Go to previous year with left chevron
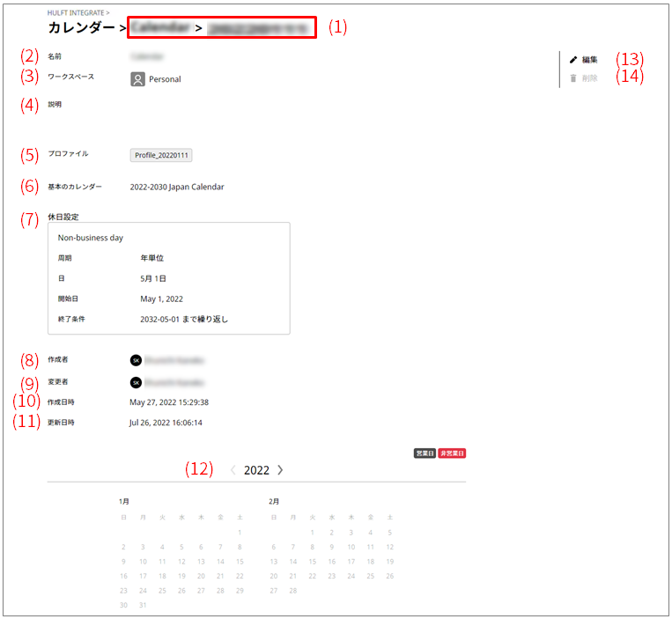The height and width of the screenshot is (619, 672). pyautogui.click(x=233, y=470)
